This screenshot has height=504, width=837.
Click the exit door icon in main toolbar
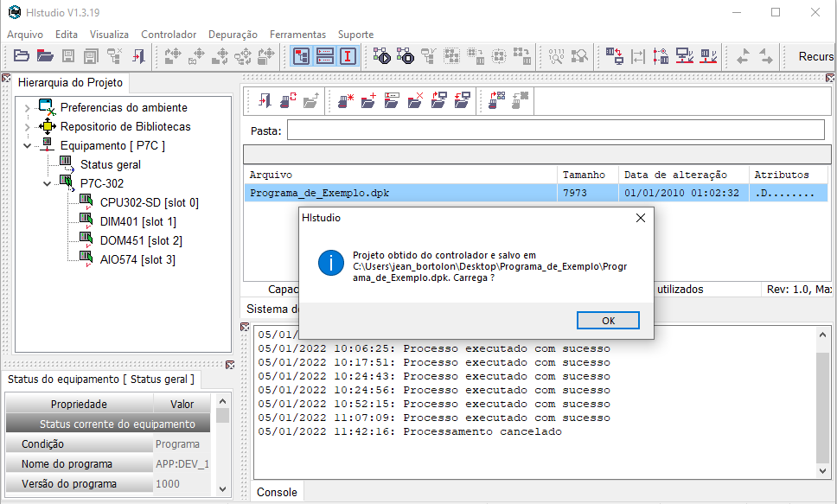(138, 55)
